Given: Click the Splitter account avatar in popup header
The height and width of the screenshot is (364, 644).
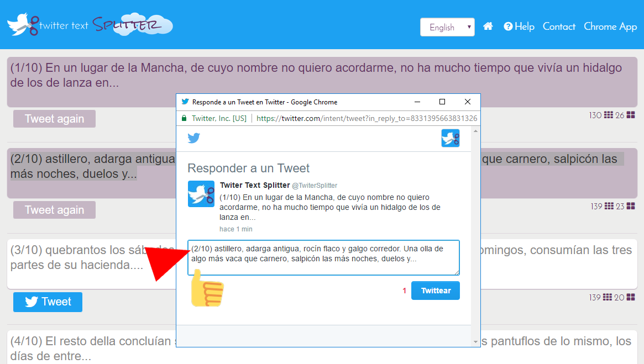Looking at the screenshot, I should coord(451,138).
